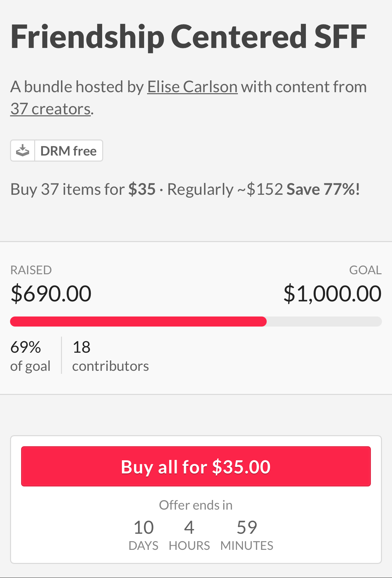Click the Friendship Centered SFF title
Screen dimensions: 392x578
click(189, 37)
